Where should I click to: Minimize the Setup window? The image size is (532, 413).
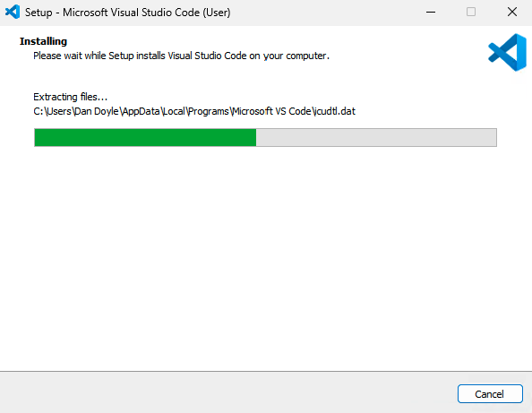pyautogui.click(x=431, y=13)
